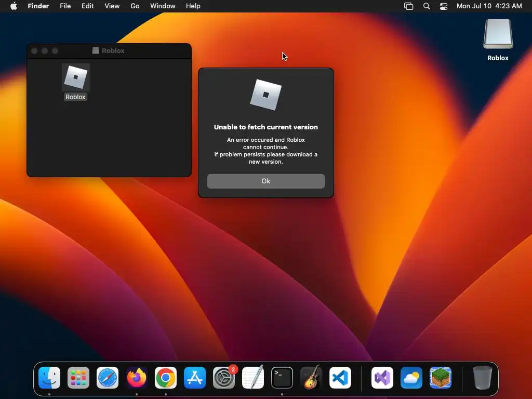Open Launchpad from the Dock
This screenshot has height=399, width=532.
[x=78, y=378]
